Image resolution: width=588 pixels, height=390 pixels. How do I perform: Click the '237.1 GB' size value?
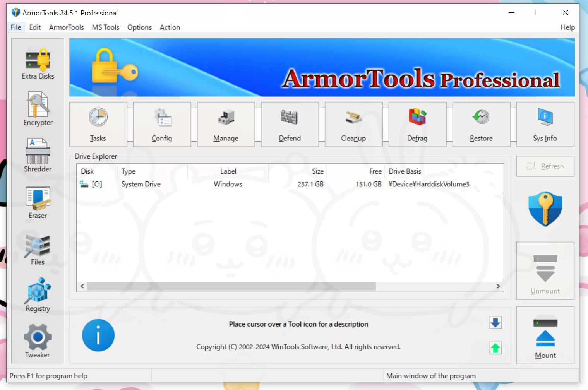coord(310,184)
